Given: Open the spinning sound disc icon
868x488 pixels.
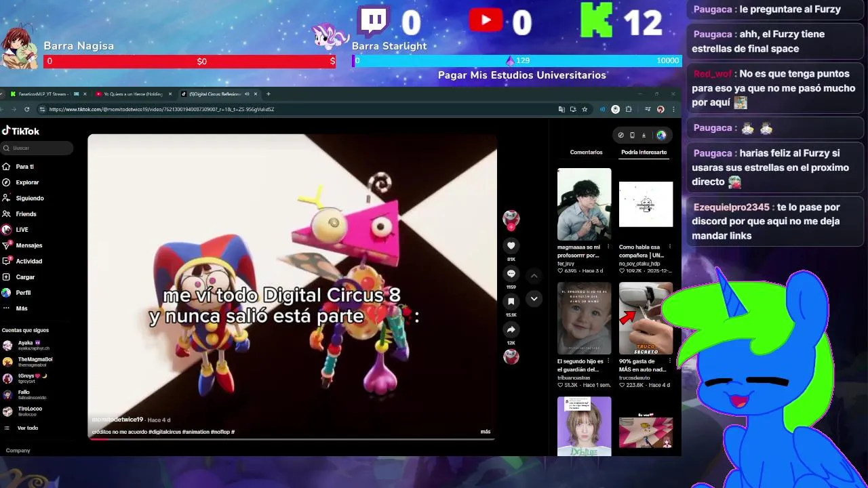Looking at the screenshot, I should 511,357.
